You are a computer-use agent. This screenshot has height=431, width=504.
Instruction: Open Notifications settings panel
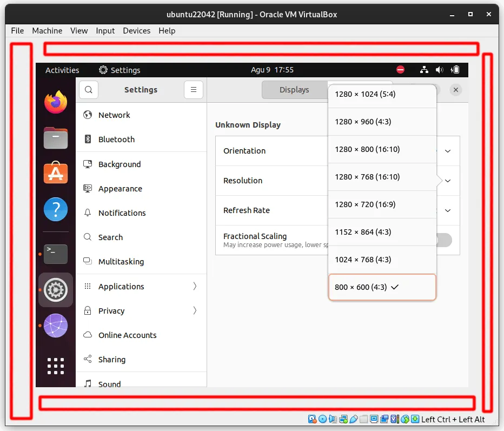coord(141,213)
